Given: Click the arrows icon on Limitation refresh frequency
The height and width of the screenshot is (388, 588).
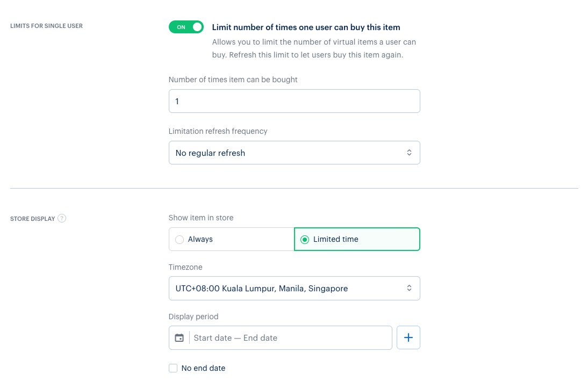Looking at the screenshot, I should tap(409, 153).
